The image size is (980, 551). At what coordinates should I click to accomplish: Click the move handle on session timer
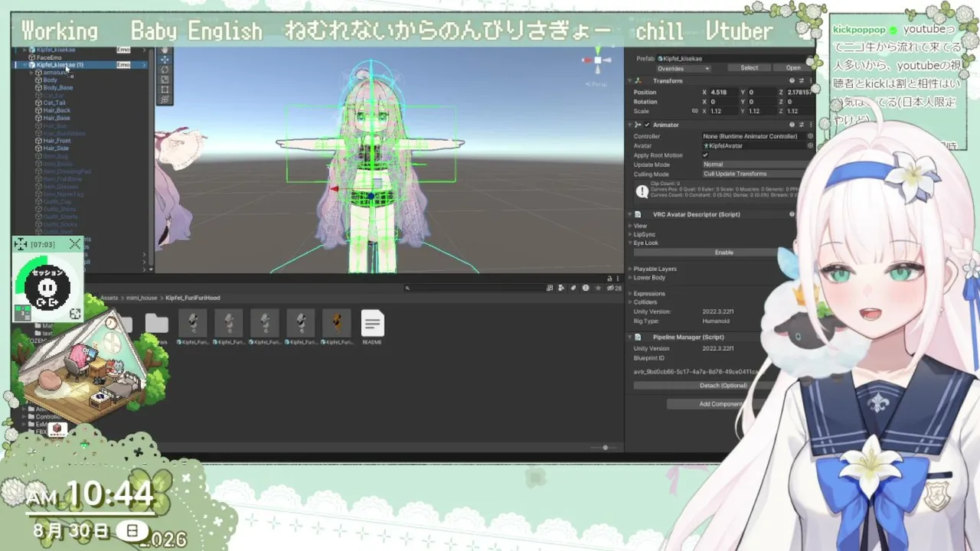point(21,244)
